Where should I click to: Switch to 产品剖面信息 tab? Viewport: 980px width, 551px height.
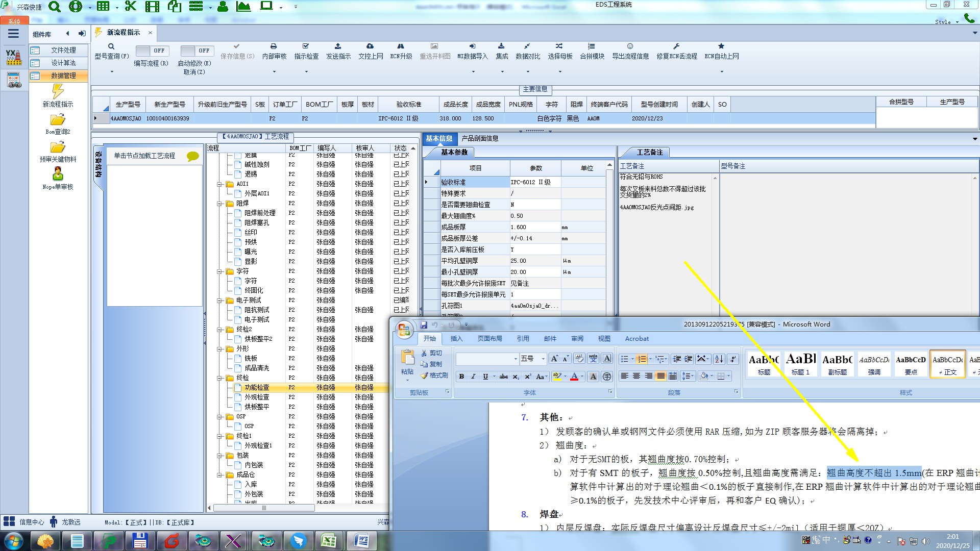click(480, 138)
